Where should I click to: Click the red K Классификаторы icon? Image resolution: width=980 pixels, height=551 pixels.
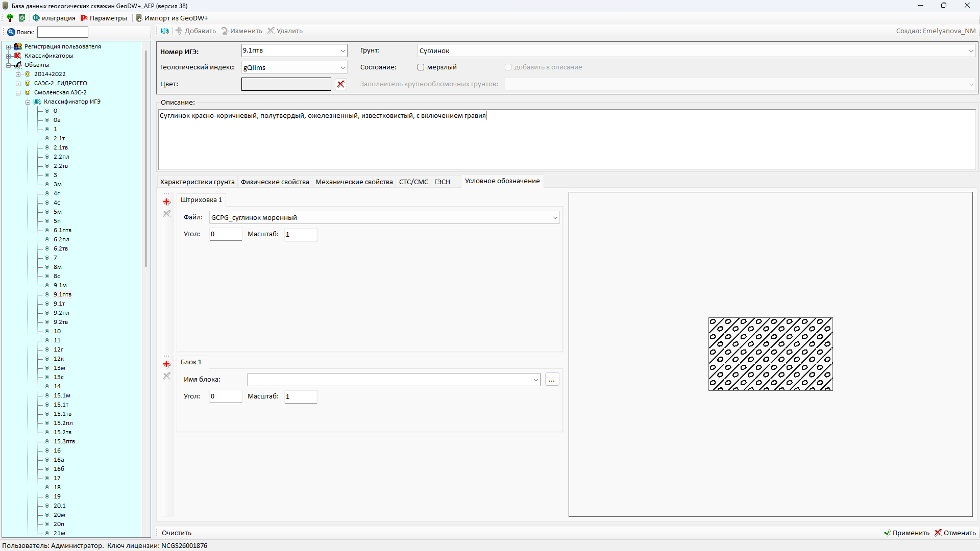pos(18,56)
